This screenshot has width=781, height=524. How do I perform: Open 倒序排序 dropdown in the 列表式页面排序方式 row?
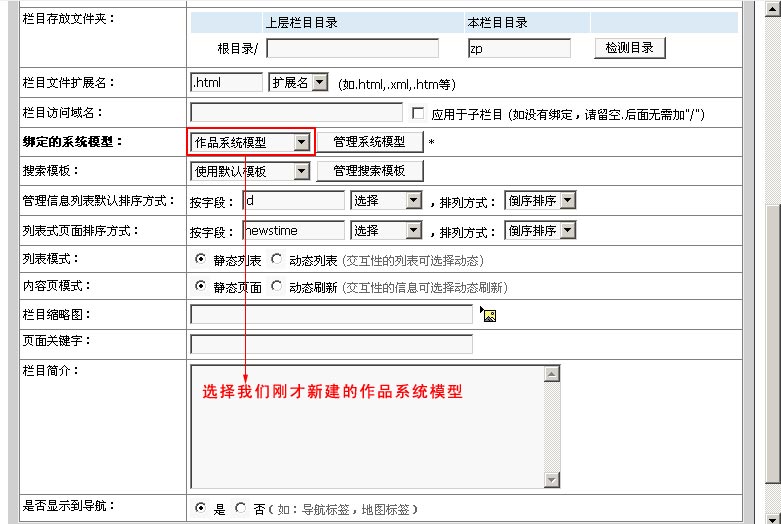click(x=568, y=230)
